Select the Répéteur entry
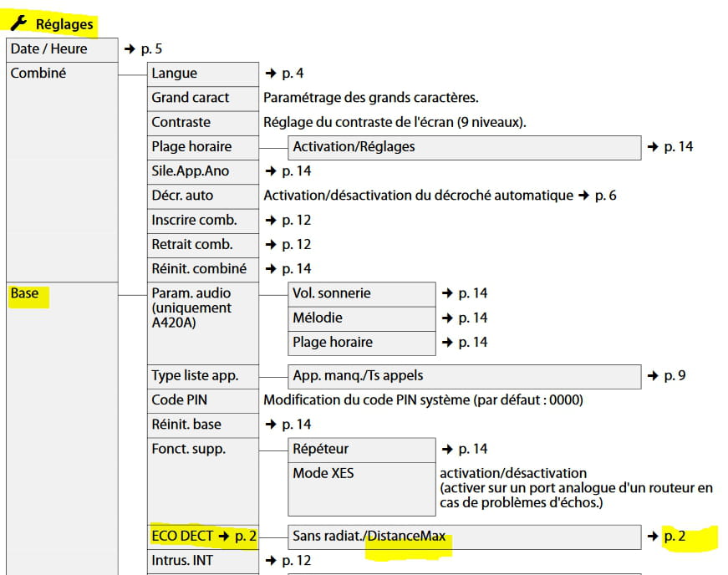This screenshot has width=728, height=575. (362, 450)
